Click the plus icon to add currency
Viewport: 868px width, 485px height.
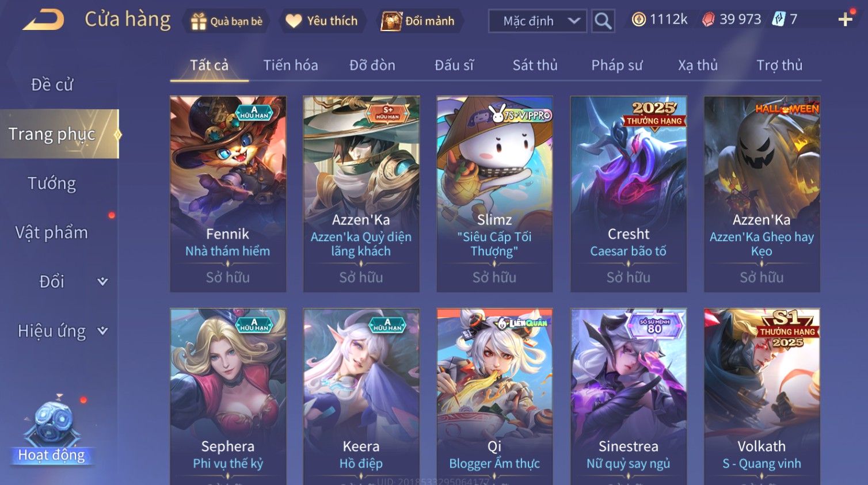pos(845,19)
